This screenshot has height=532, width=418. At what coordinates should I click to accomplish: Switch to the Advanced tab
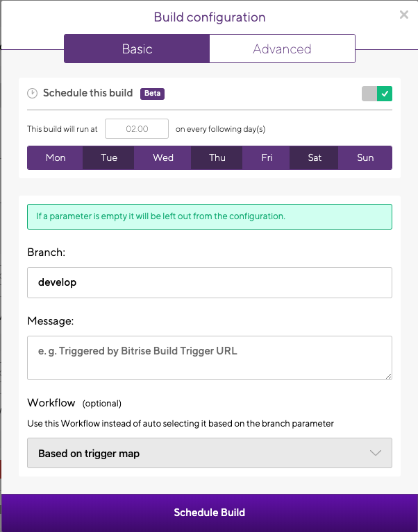(x=282, y=49)
